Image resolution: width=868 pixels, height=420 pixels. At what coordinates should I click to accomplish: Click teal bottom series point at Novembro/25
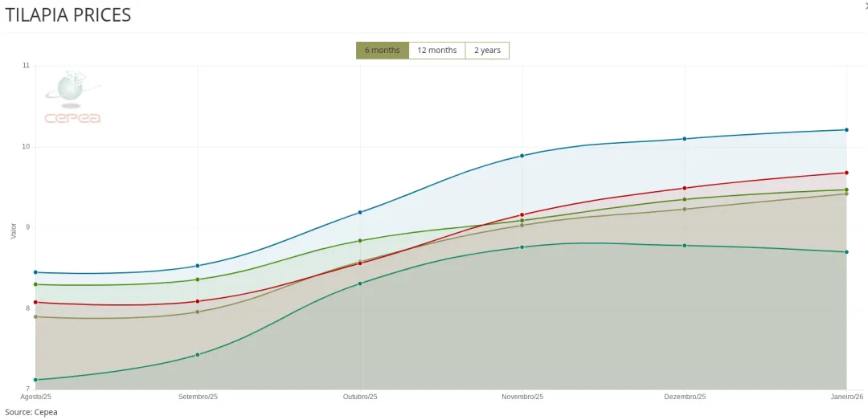[x=522, y=247]
